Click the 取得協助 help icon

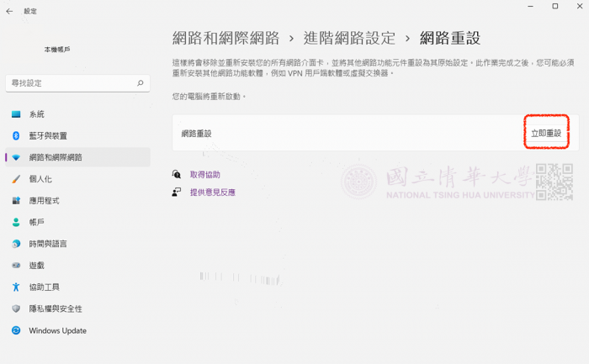(177, 175)
